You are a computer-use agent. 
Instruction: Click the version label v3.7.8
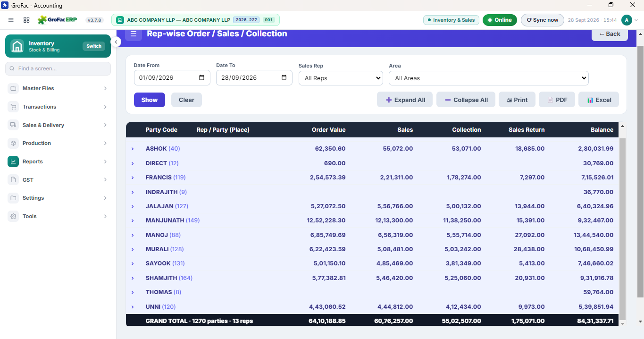pos(94,20)
